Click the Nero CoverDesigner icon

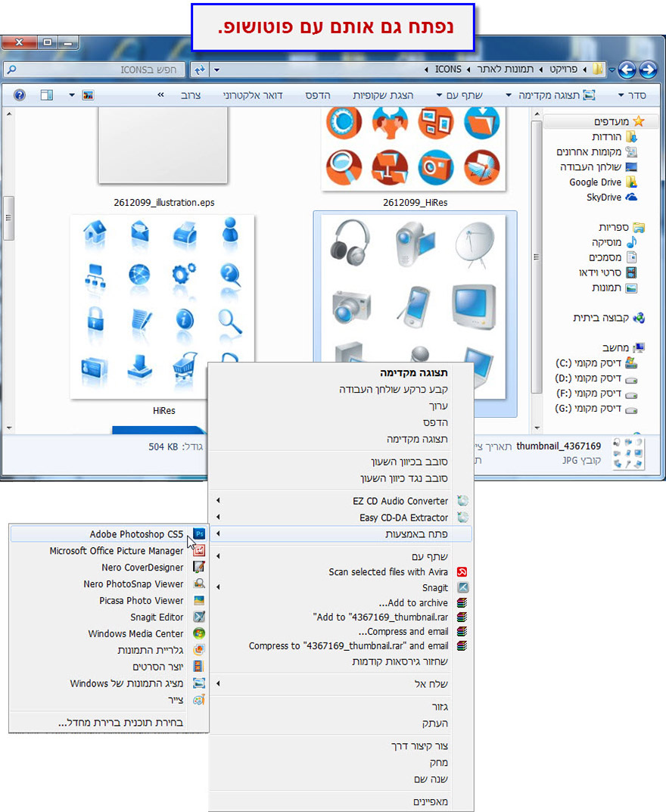199,567
